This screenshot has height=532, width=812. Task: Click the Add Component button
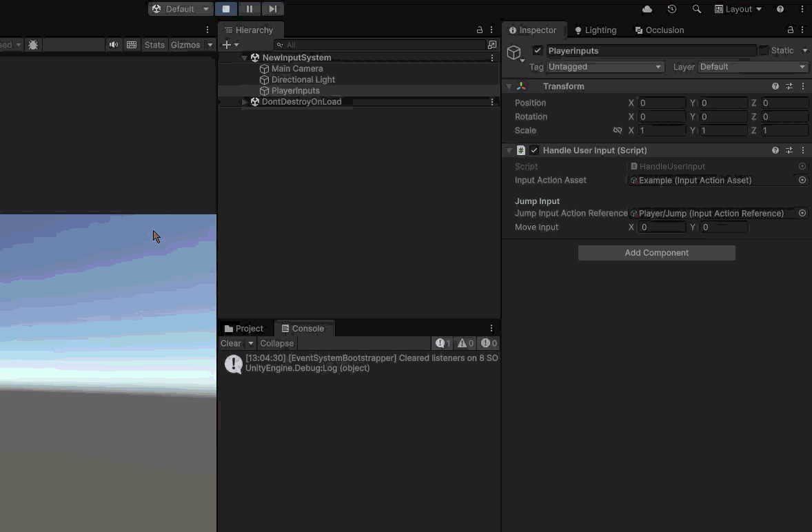657,252
